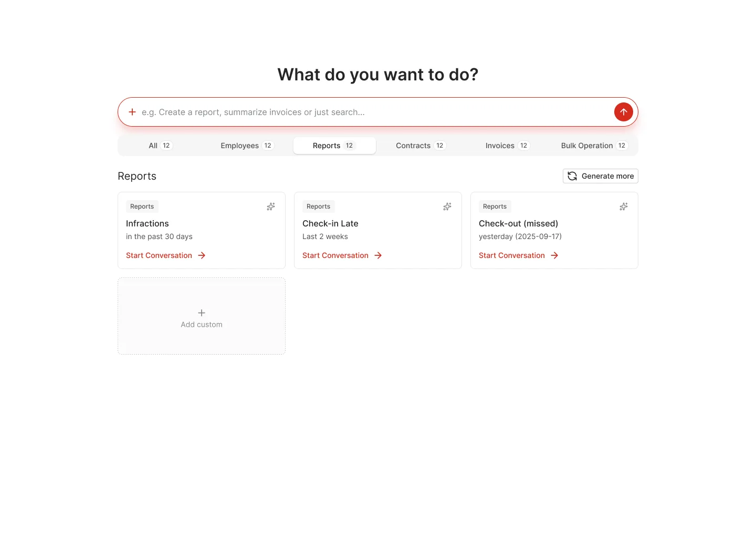This screenshot has width=756, height=538.
Task: Click arrow next to Check-in Late Start Conversation
Action: pos(378,255)
